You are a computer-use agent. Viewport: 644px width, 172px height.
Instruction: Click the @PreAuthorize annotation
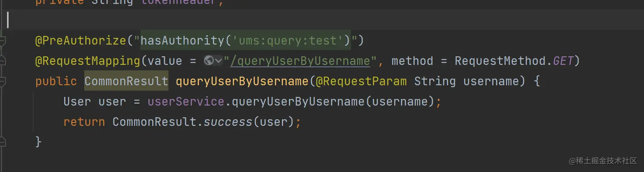(80, 41)
